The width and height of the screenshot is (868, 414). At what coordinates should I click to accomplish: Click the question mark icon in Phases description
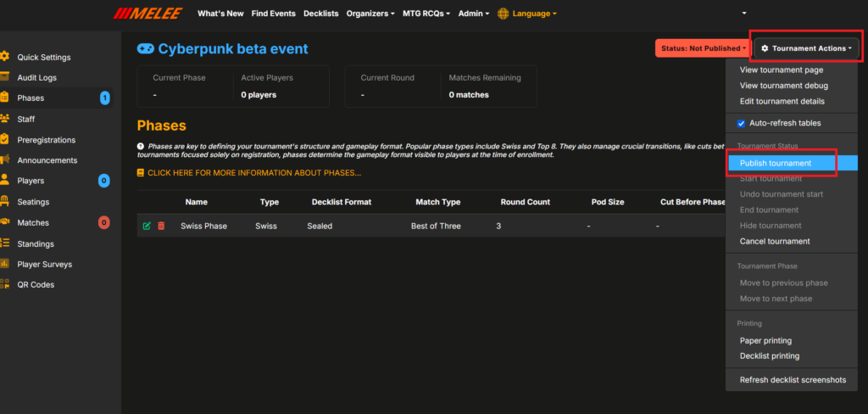pos(141,146)
